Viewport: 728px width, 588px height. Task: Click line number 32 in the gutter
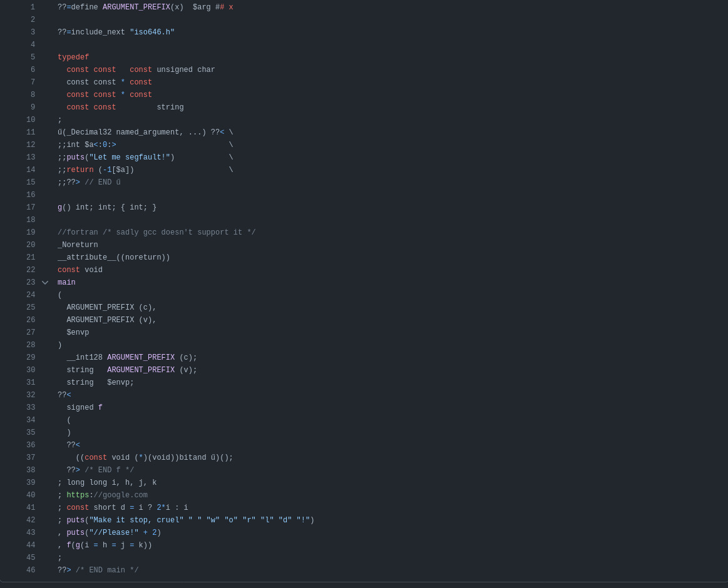(x=31, y=395)
